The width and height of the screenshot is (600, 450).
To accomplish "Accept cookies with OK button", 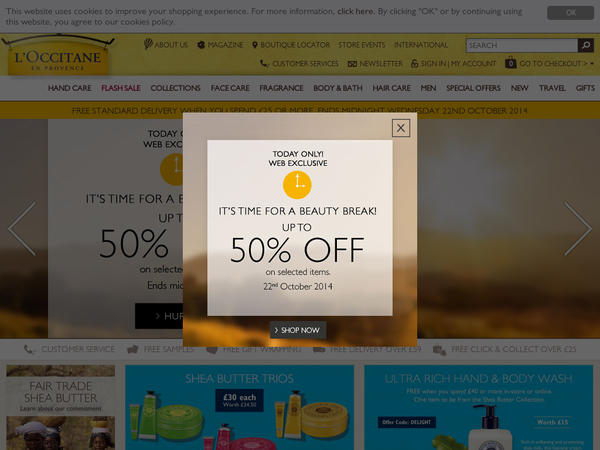I will [x=571, y=13].
